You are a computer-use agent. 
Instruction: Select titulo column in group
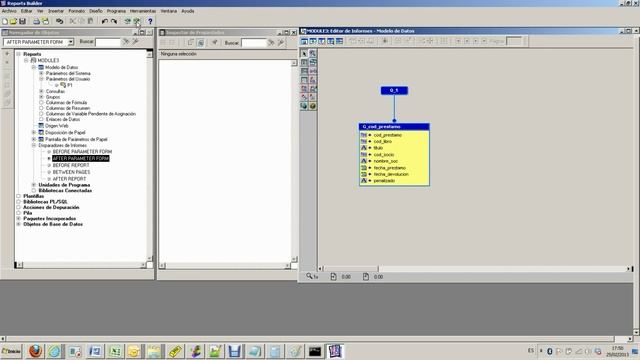pos(378,148)
